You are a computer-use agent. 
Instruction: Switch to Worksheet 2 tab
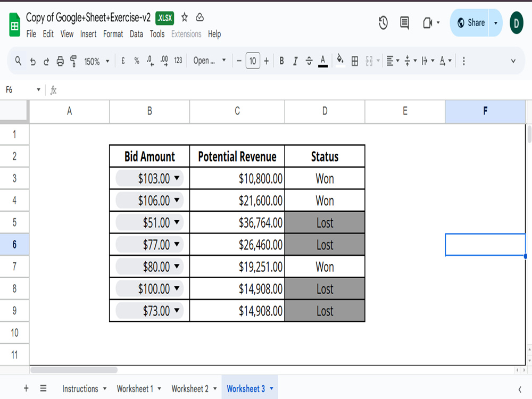(x=190, y=388)
